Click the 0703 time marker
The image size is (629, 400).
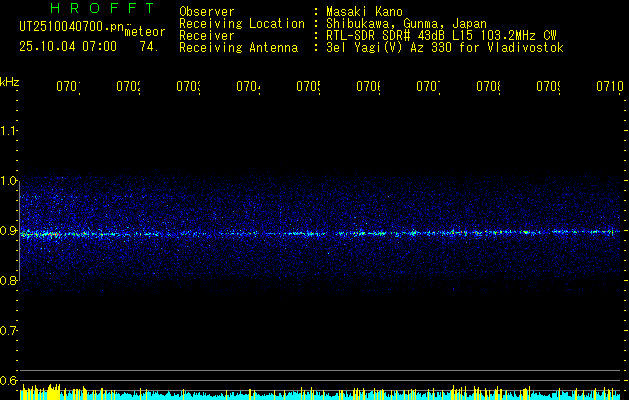click(x=189, y=87)
